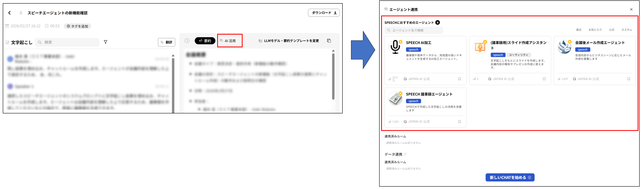Collapse the summary panel with circled arrow
Screen dimensions: 644x189
(187, 41)
